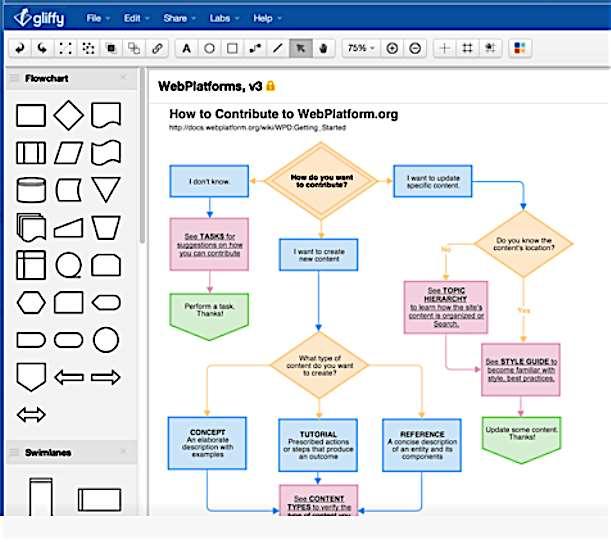The height and width of the screenshot is (542, 611).
Task: Click the lock icon beside title
Action: [270, 86]
